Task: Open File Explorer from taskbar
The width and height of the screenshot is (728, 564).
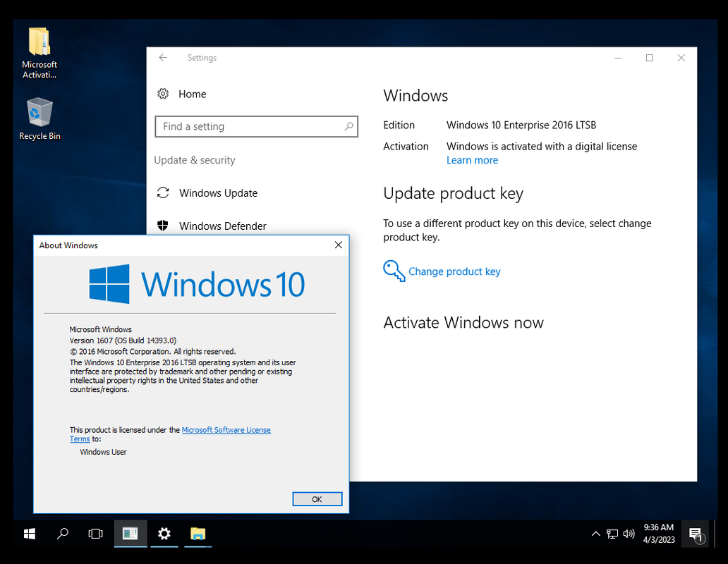Action: click(198, 534)
